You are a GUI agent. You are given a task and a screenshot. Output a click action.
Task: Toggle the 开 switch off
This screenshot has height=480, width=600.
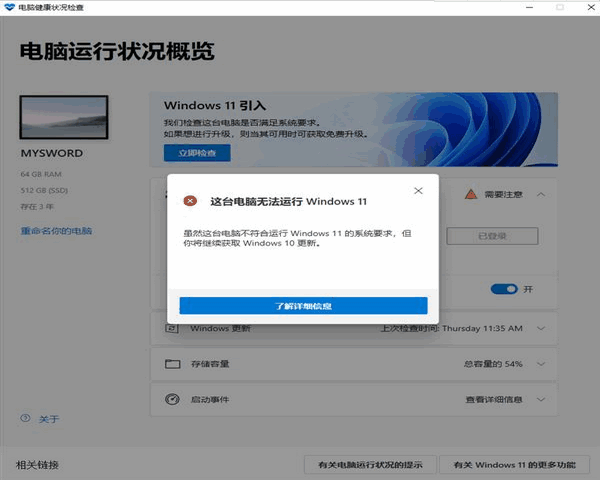(503, 289)
